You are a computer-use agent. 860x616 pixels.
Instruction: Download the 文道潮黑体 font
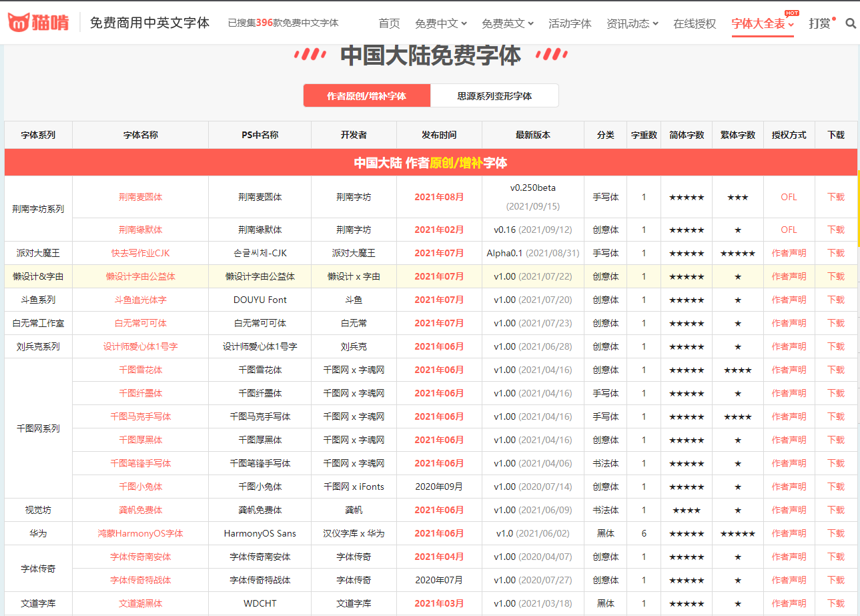point(835,603)
